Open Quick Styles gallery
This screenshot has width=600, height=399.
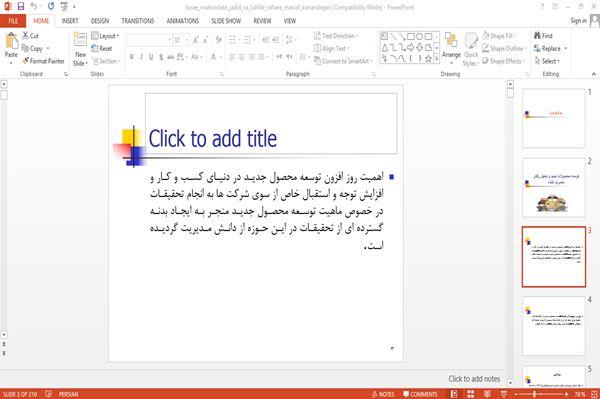pos(471,50)
